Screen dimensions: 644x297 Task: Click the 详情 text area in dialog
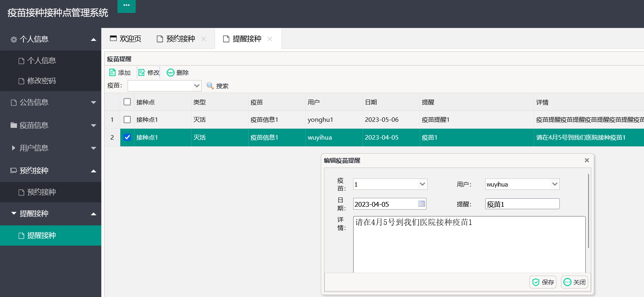click(x=469, y=244)
